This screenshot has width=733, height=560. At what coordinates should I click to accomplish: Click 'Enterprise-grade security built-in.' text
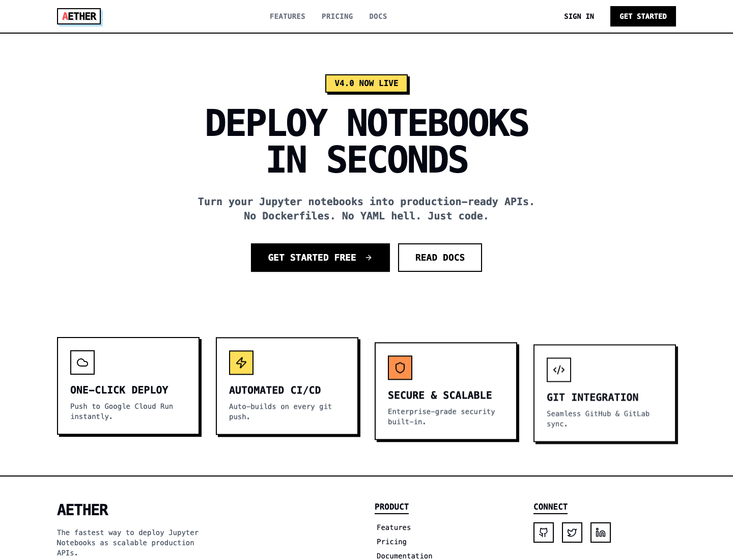pyautogui.click(x=441, y=416)
